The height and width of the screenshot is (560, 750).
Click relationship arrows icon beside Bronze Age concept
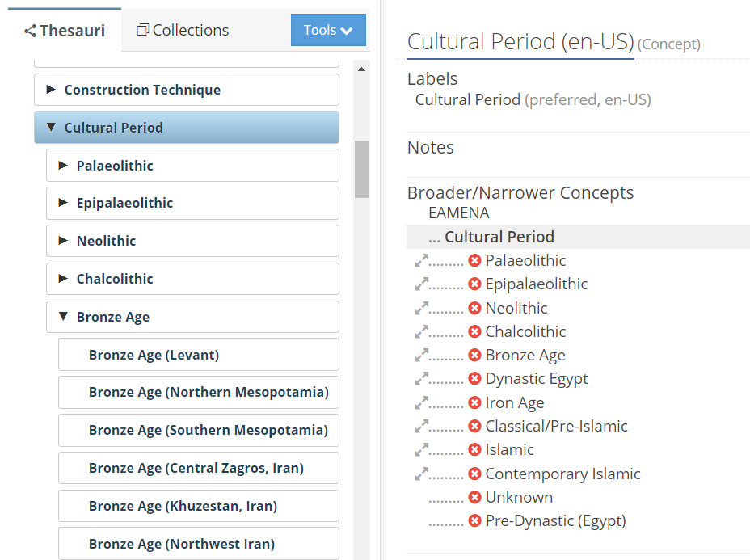pos(421,356)
